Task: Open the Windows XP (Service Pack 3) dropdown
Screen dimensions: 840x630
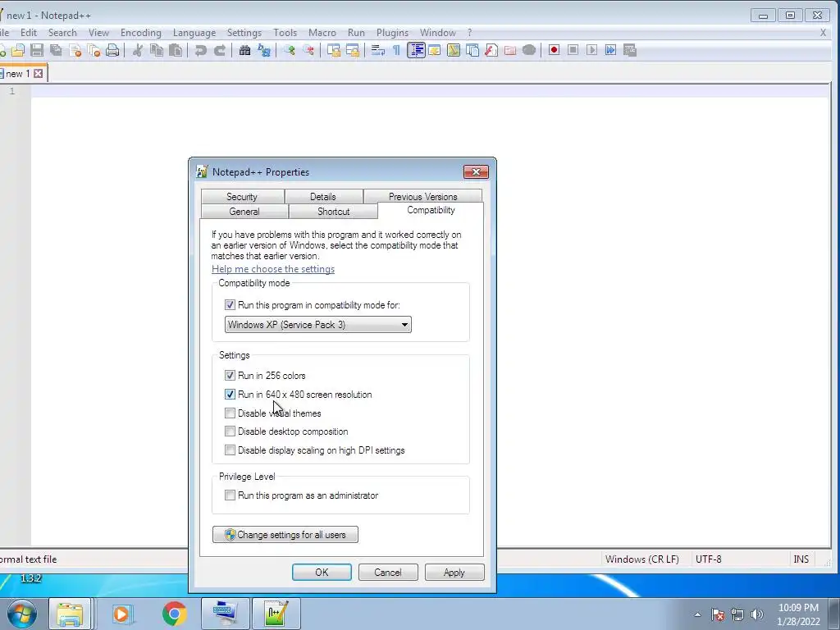Action: (x=317, y=325)
